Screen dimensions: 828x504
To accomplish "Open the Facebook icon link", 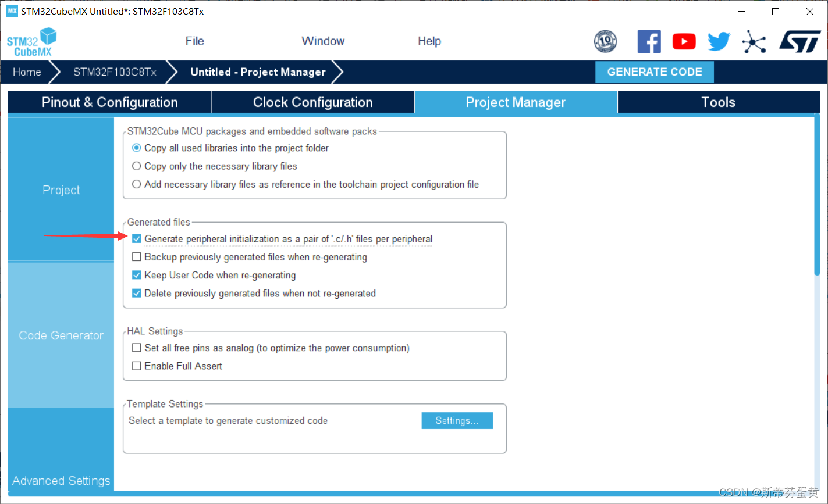I will click(x=649, y=42).
